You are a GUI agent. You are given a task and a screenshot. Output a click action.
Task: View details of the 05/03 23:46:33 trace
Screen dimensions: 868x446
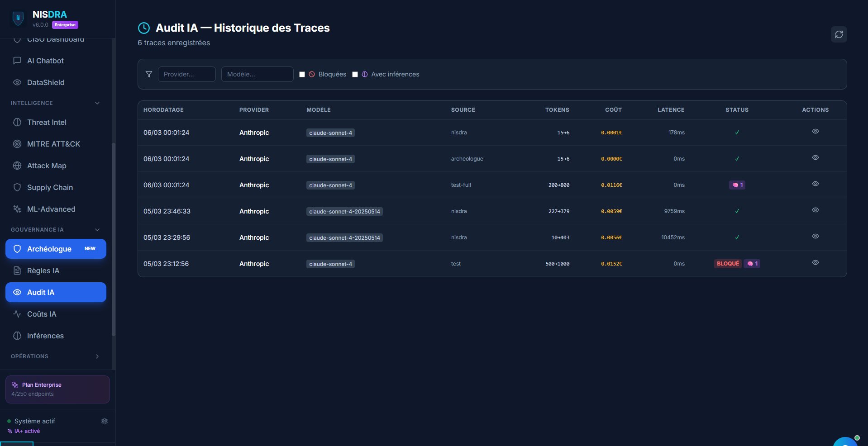point(816,210)
